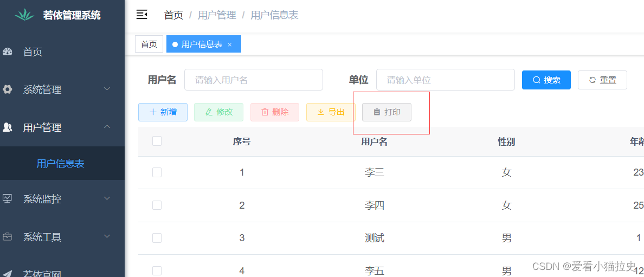This screenshot has width=644, height=277.
Task: Click 用户信息表 in the breadcrumb
Action: pos(274,15)
